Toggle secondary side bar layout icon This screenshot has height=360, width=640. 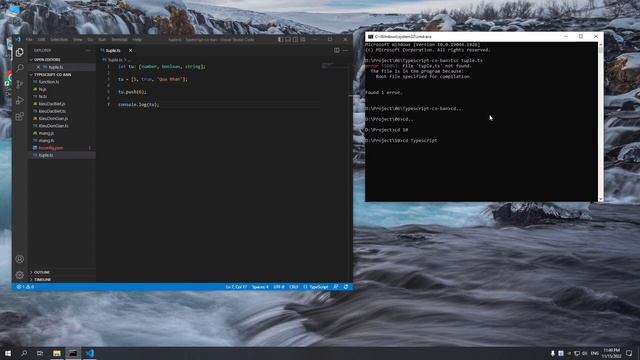[295, 40]
